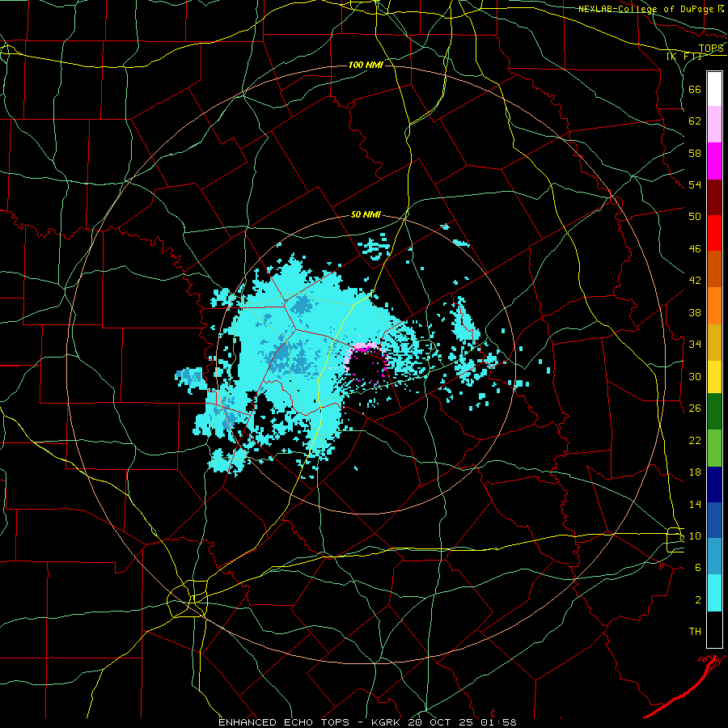
Task: Click the "58" legend value
Action: (x=695, y=153)
